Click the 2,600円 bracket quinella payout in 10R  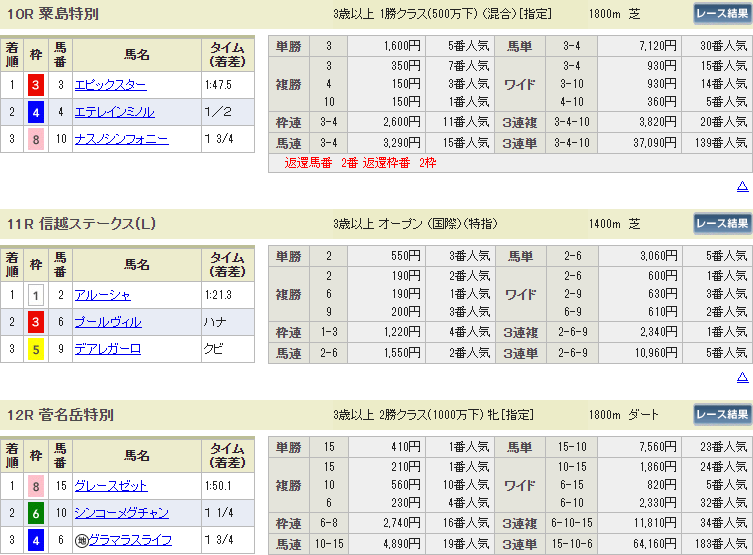click(x=402, y=122)
